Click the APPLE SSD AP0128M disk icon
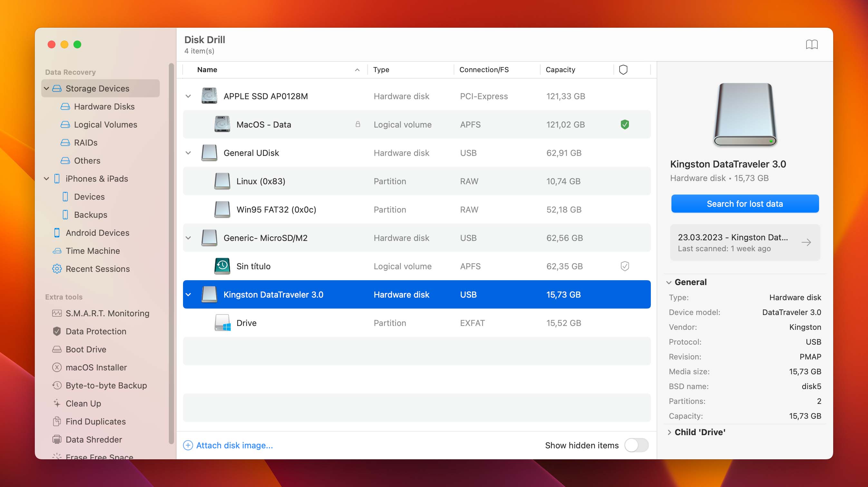The width and height of the screenshot is (868, 487). click(209, 96)
